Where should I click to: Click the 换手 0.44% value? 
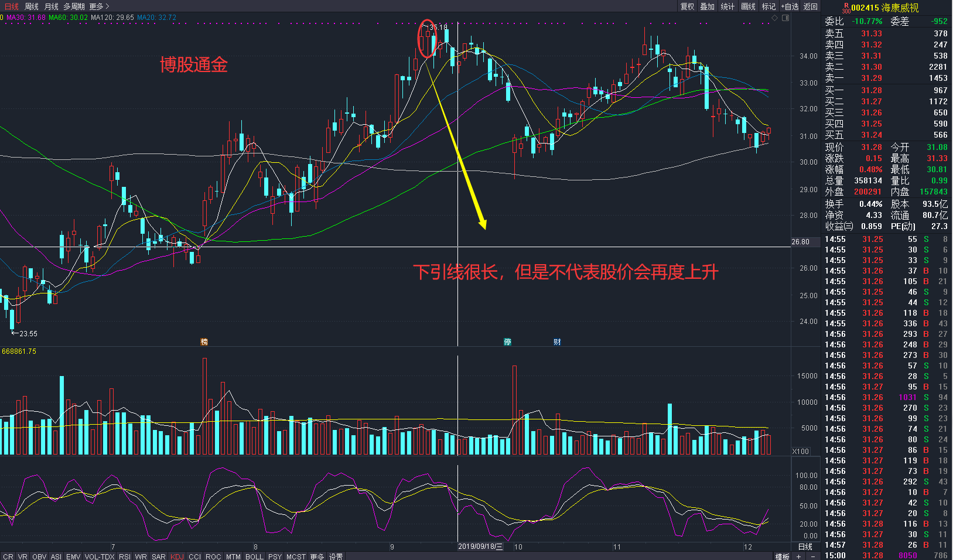point(871,204)
